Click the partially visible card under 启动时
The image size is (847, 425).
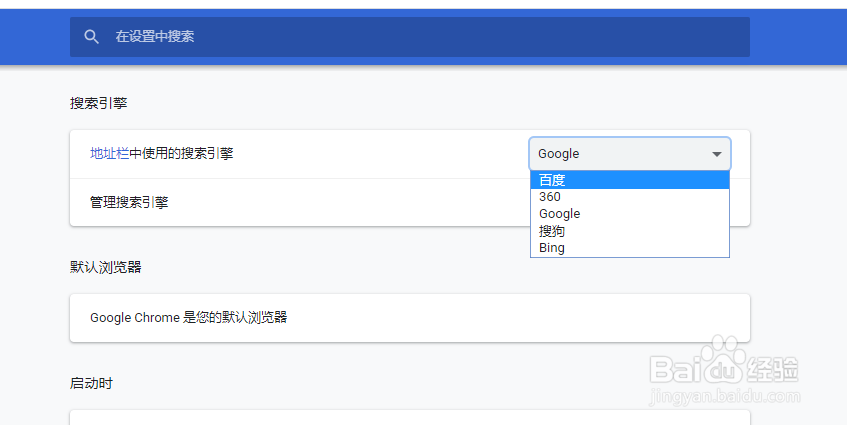pos(409,417)
